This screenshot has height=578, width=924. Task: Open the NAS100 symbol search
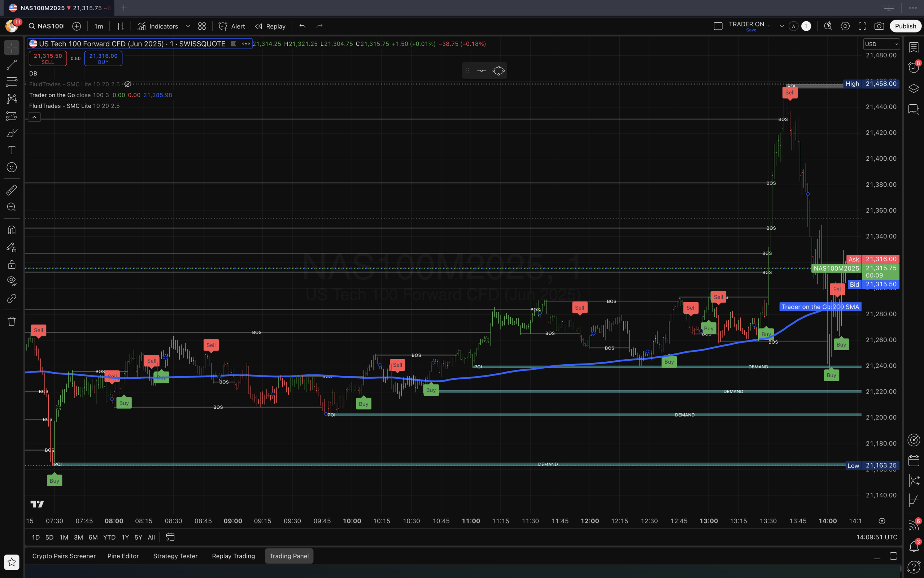click(x=46, y=26)
